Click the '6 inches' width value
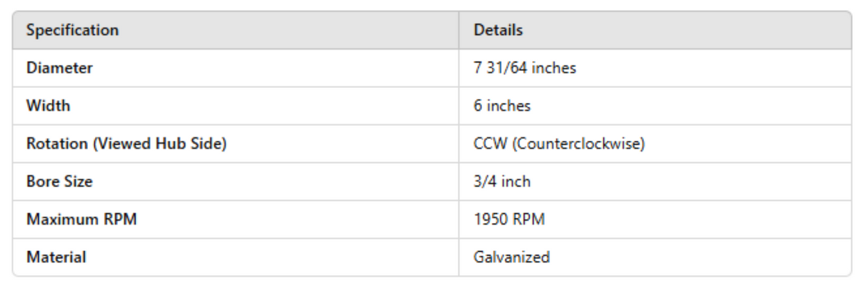 point(502,106)
